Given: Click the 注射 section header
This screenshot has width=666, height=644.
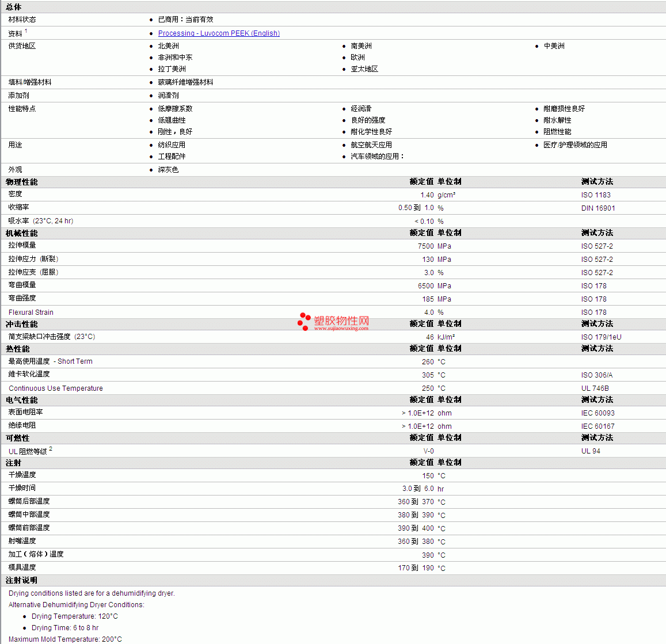Looking at the screenshot, I should pos(14,463).
